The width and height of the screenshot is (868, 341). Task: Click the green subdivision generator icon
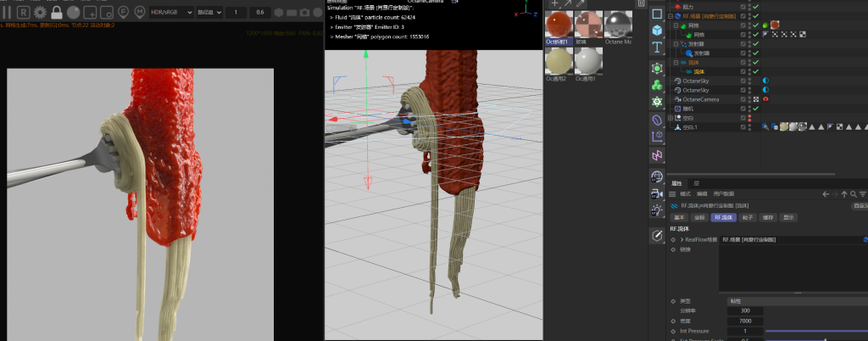pos(657,68)
